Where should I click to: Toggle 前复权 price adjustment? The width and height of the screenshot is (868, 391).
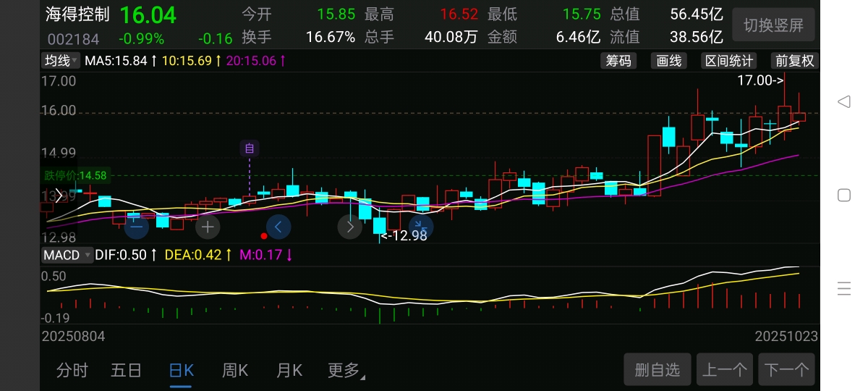pos(794,61)
